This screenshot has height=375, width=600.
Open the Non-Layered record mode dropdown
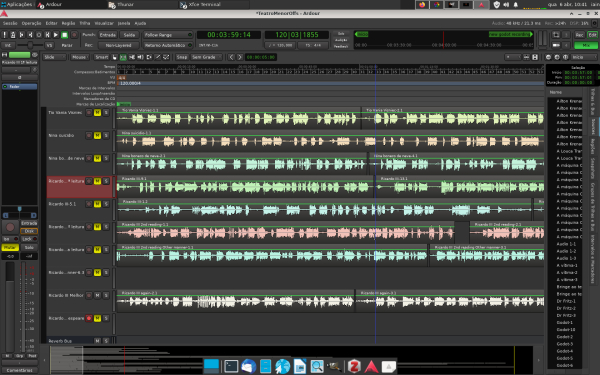click(x=118, y=45)
